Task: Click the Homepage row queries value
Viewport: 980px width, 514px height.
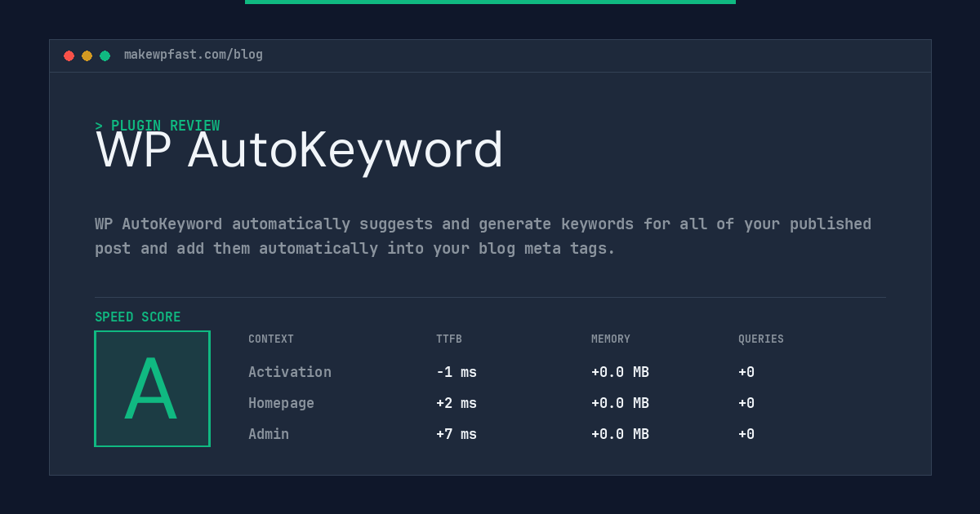Action: tap(746, 403)
